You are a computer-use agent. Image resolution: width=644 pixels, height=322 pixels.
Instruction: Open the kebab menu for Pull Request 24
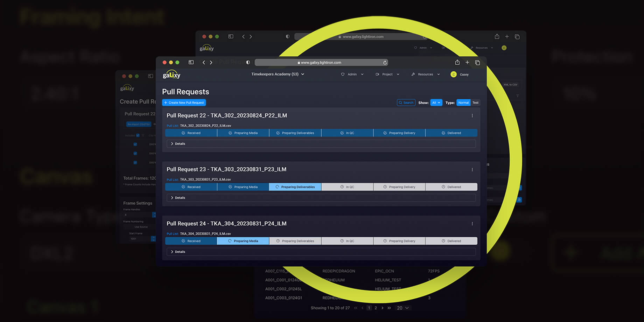(x=472, y=224)
